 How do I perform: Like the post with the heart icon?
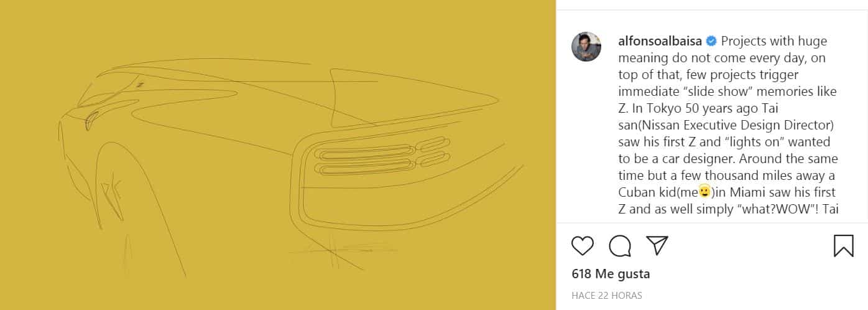coord(583,246)
